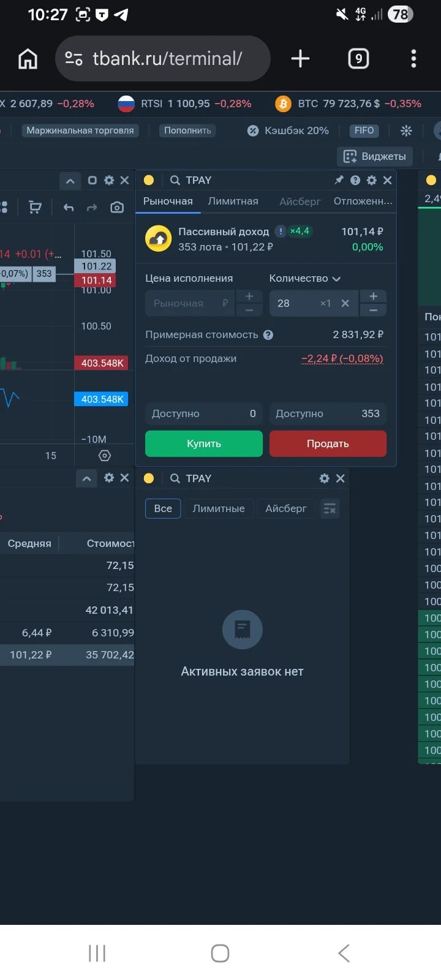Open order widget gear settings
This screenshot has width=441, height=980.
(x=371, y=180)
